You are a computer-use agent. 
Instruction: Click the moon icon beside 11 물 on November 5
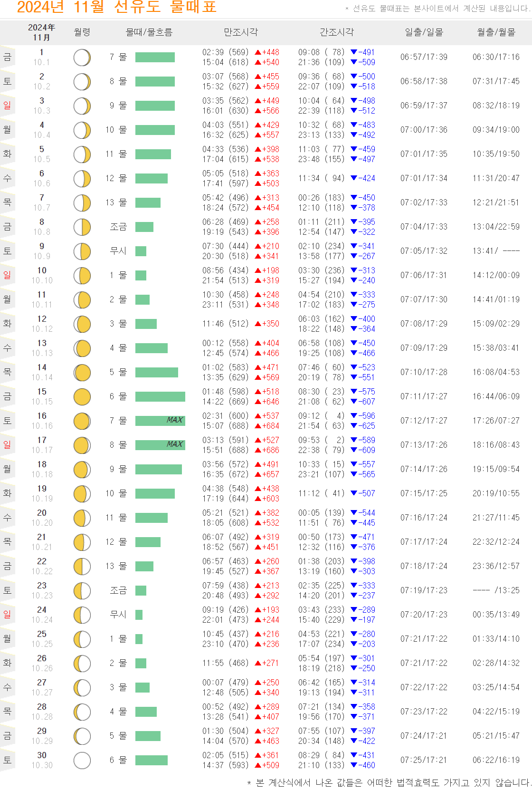(x=82, y=154)
